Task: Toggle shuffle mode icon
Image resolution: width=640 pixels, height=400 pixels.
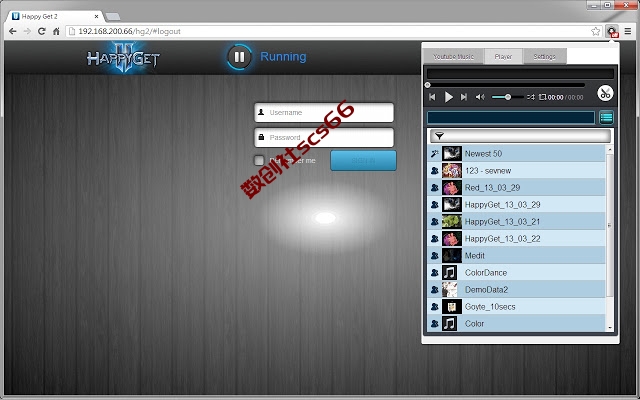Action: click(x=530, y=97)
